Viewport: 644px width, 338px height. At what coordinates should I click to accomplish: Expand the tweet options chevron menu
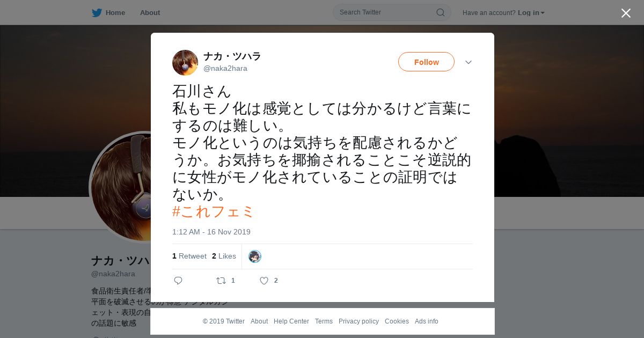pyautogui.click(x=469, y=62)
